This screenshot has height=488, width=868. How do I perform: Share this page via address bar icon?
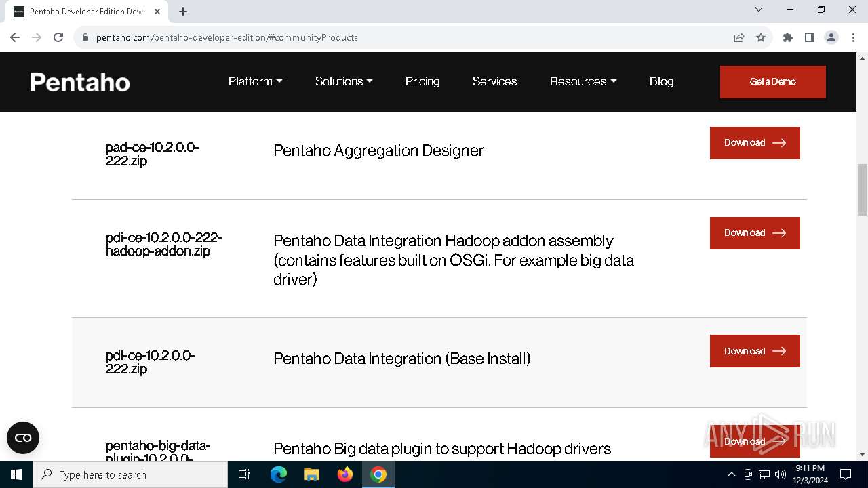click(739, 37)
